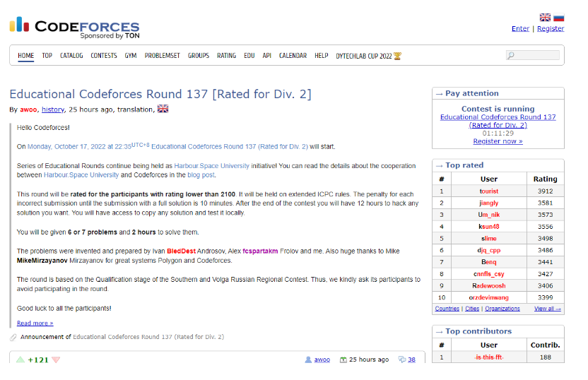Open the PROBLEMSET menu item
The height and width of the screenshot is (380, 588).
[163, 56]
